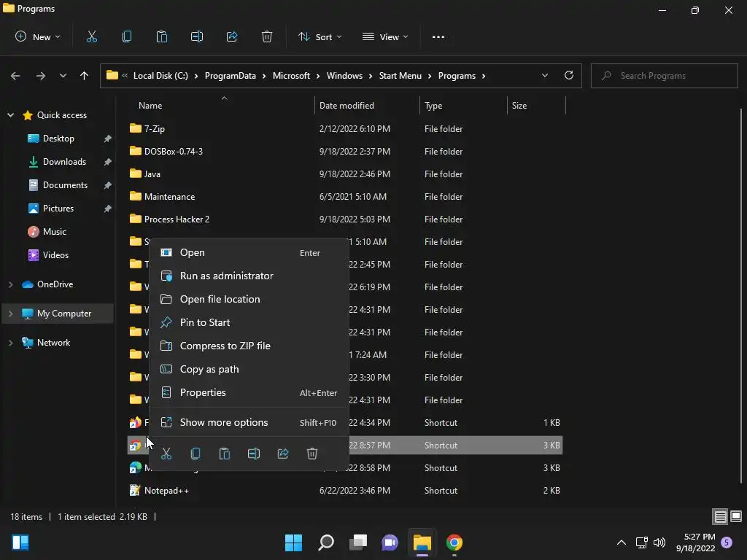Open the notification center badge
The image size is (747, 560).
pyautogui.click(x=726, y=542)
